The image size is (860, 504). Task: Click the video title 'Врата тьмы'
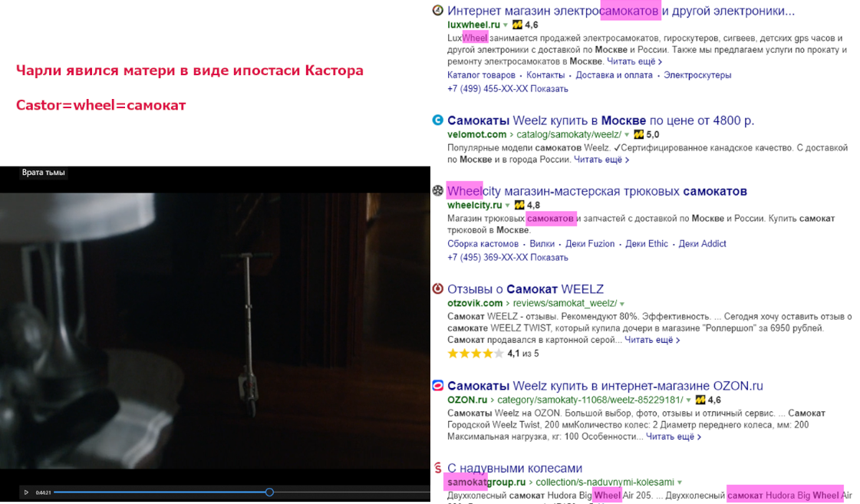[43, 173]
